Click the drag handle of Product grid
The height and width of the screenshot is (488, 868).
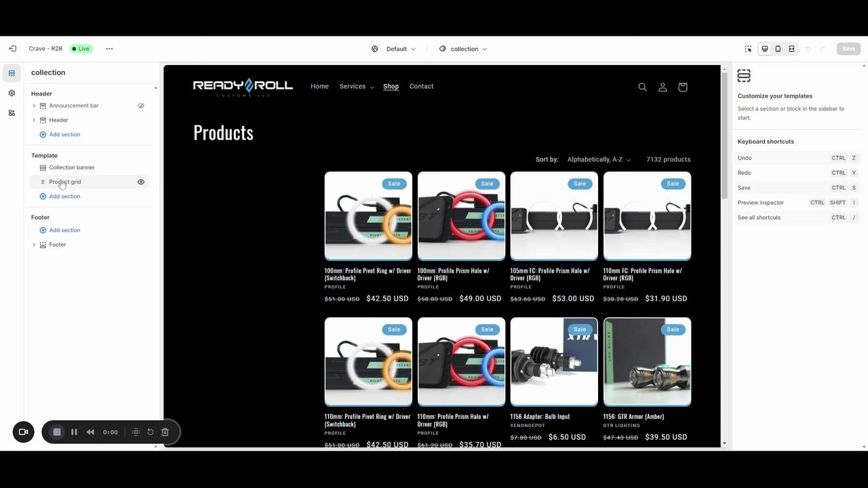coord(43,182)
